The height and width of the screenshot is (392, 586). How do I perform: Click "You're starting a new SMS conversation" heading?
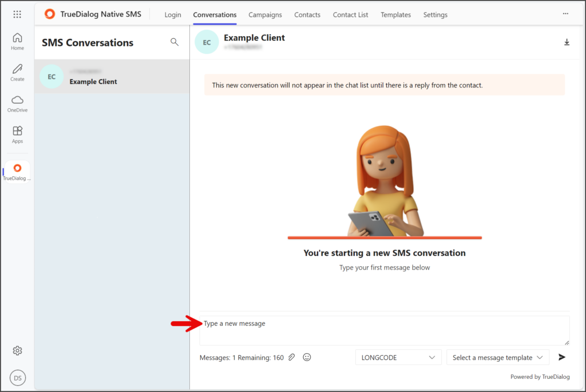385,253
